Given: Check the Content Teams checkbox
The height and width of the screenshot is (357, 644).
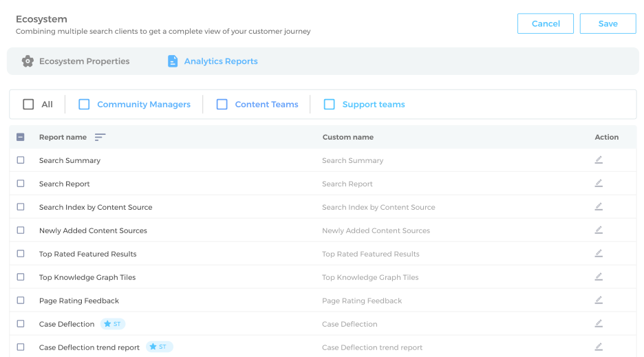Looking at the screenshot, I should coord(222,105).
